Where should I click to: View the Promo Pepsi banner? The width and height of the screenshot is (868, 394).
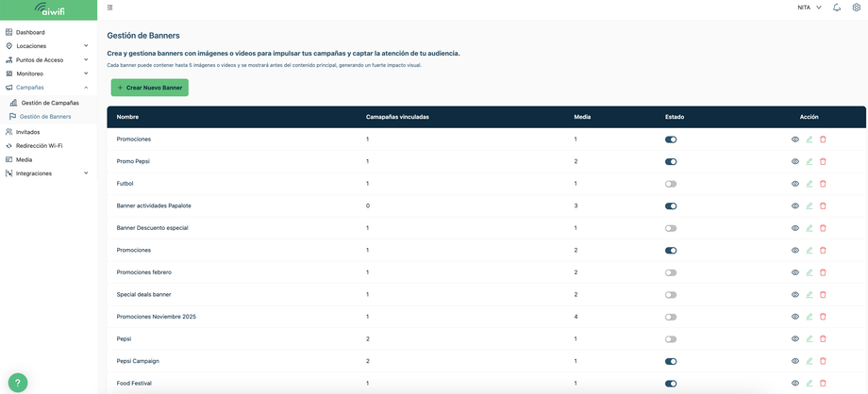click(795, 161)
